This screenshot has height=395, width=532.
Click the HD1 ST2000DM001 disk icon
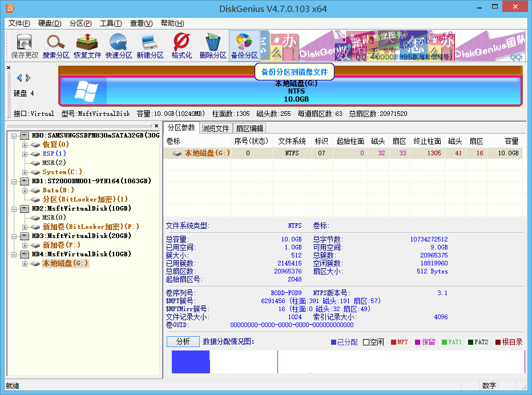coord(24,181)
